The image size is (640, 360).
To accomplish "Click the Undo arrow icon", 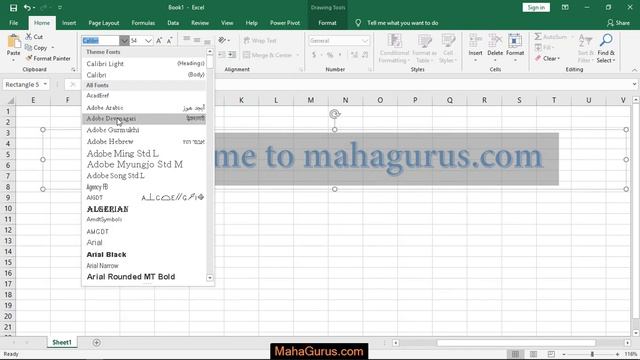I will point(27,7).
